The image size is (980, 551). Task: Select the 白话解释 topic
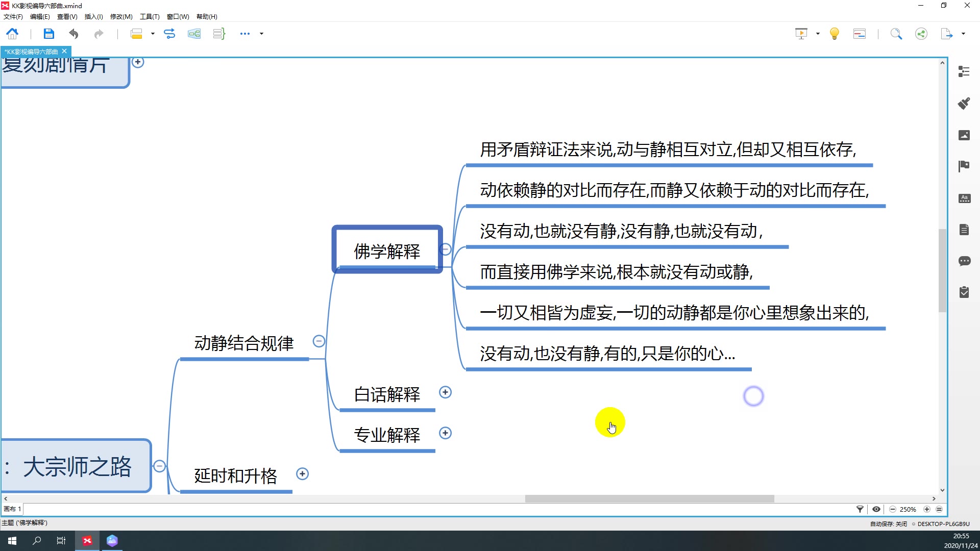pos(387,394)
